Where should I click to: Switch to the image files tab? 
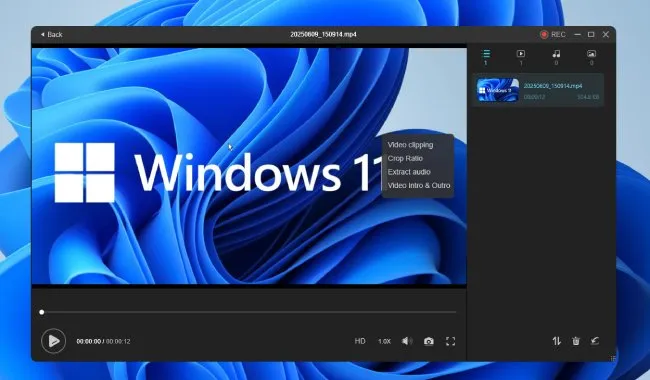(592, 57)
